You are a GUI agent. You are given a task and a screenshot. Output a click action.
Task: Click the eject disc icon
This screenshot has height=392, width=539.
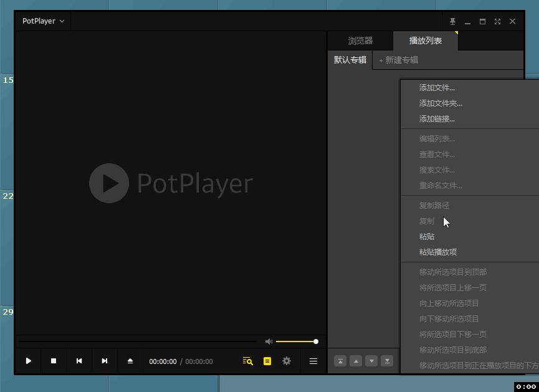(x=128, y=361)
